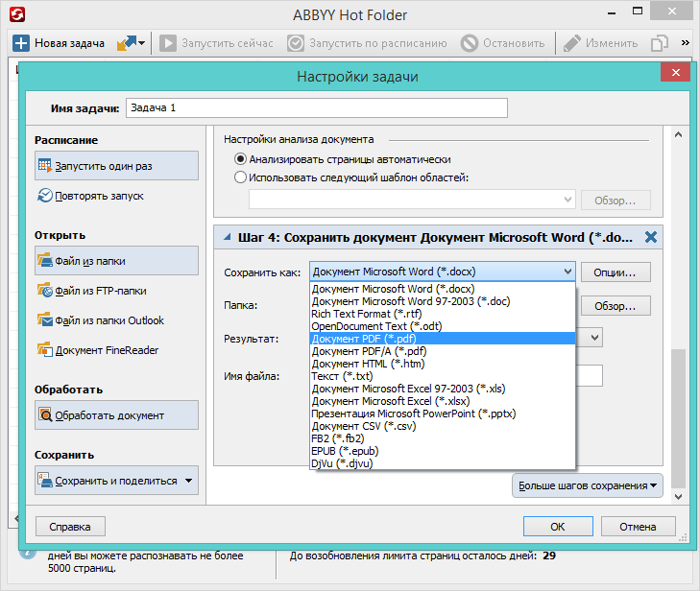Close the task settings dialog

tap(675, 72)
